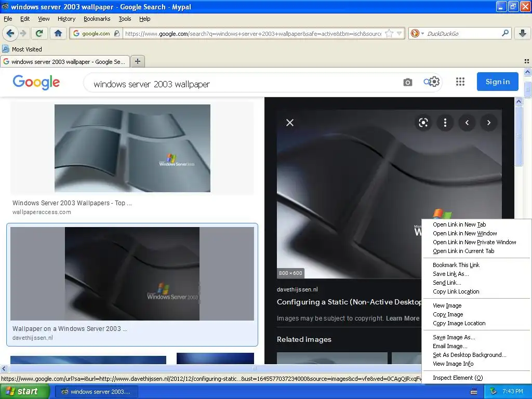Screen dimensions: 532x399
Task: Click the Learn More copyright link
Action: click(x=403, y=318)
